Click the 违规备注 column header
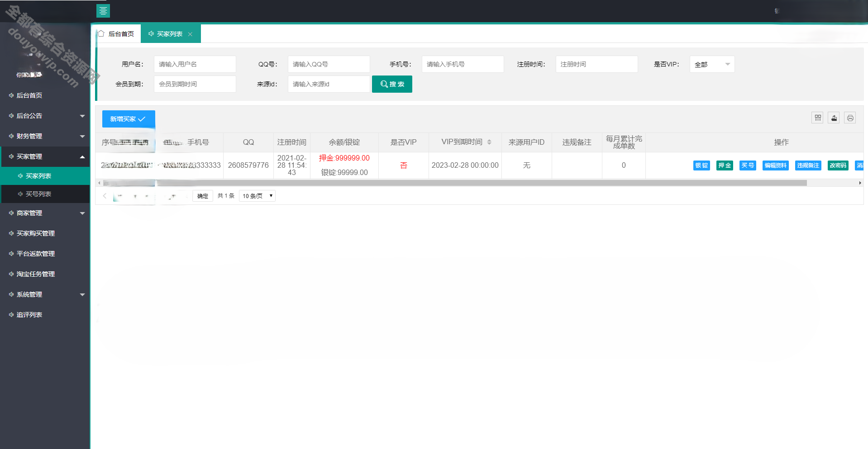868x449 pixels. [x=577, y=142]
